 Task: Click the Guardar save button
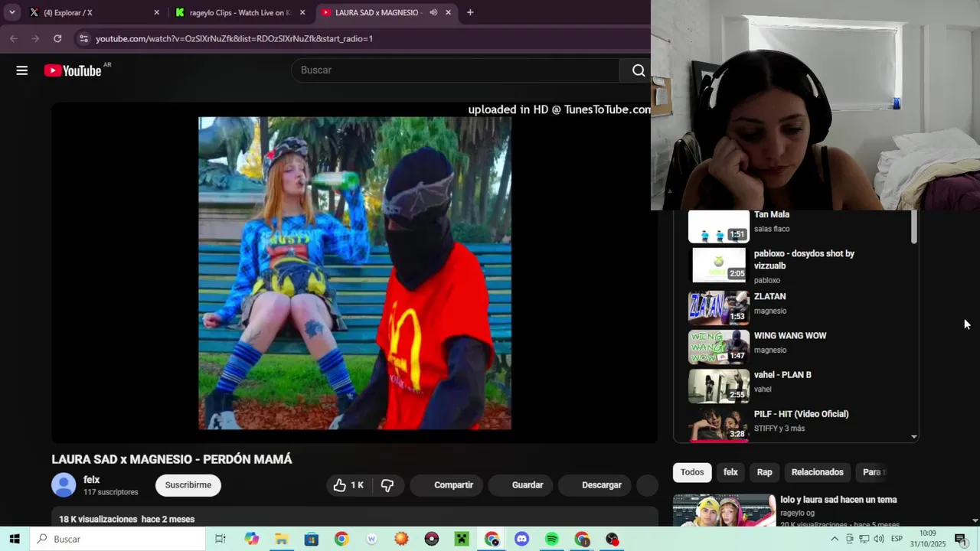[x=519, y=485]
